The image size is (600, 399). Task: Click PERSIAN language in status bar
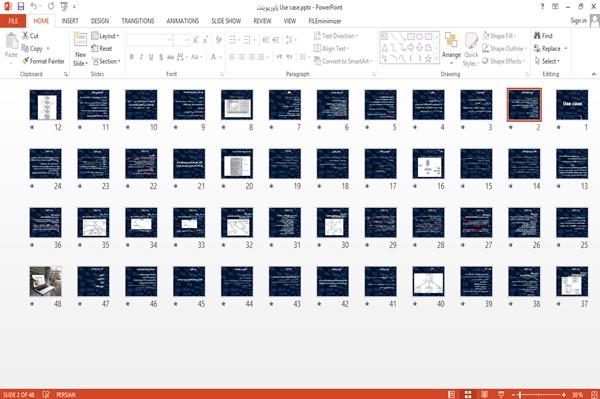coord(66,394)
